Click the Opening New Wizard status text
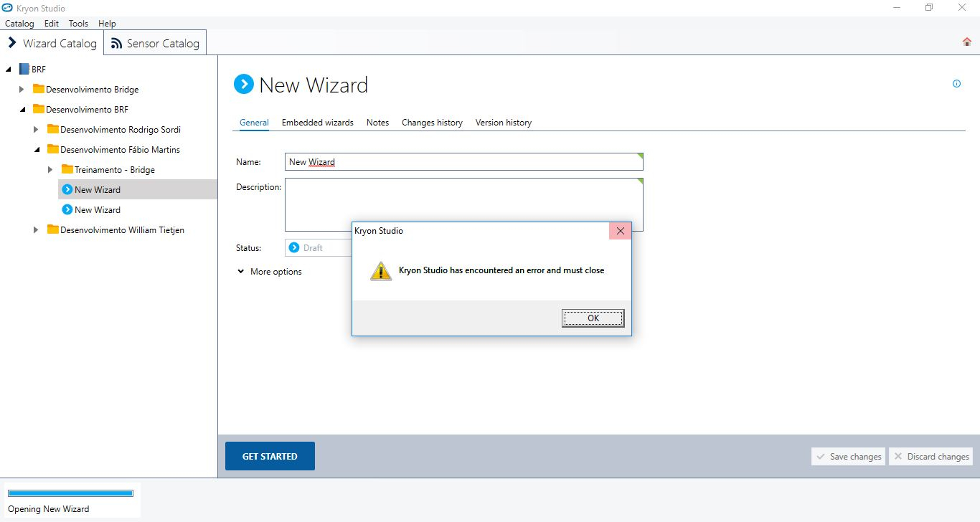Screen dimensions: 980x522 (x=49, y=509)
